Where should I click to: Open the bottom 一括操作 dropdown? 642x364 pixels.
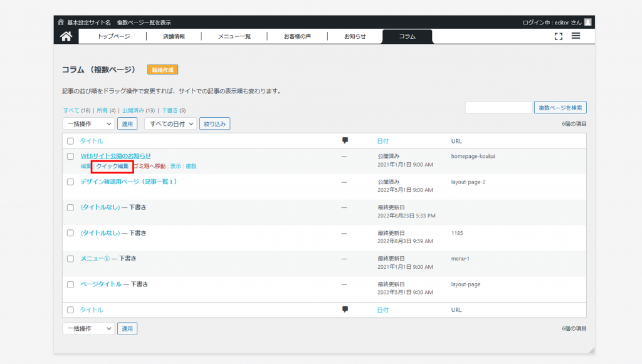88,329
